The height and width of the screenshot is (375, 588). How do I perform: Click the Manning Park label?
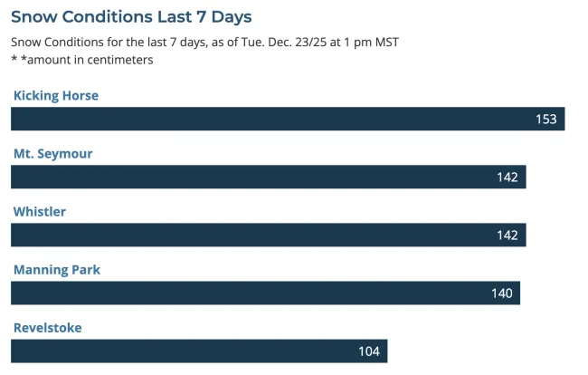56,269
